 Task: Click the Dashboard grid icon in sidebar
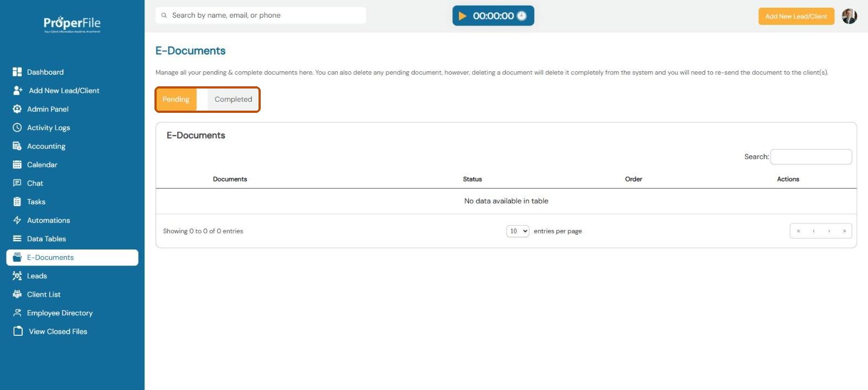17,72
